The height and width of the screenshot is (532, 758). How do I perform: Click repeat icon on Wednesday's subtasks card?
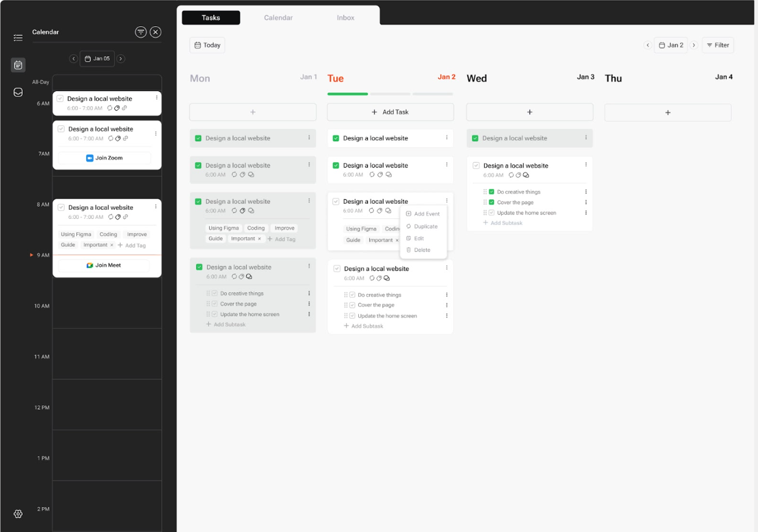coord(511,175)
